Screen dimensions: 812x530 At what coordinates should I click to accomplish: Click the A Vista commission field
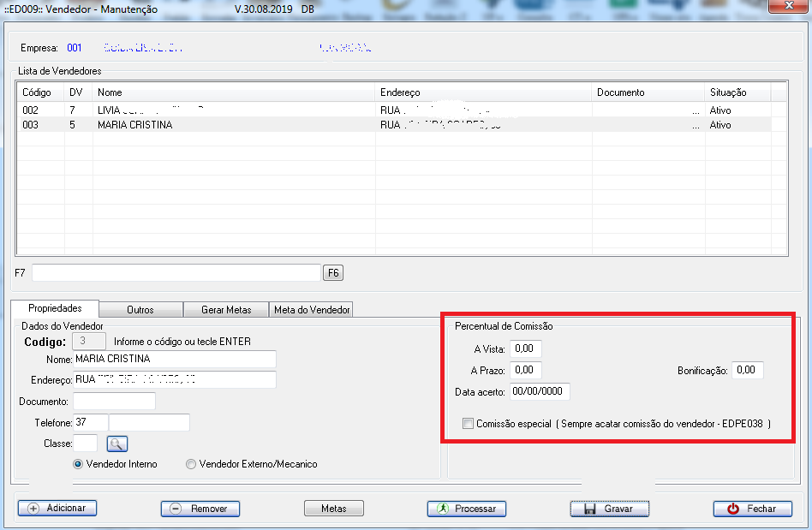click(525, 348)
